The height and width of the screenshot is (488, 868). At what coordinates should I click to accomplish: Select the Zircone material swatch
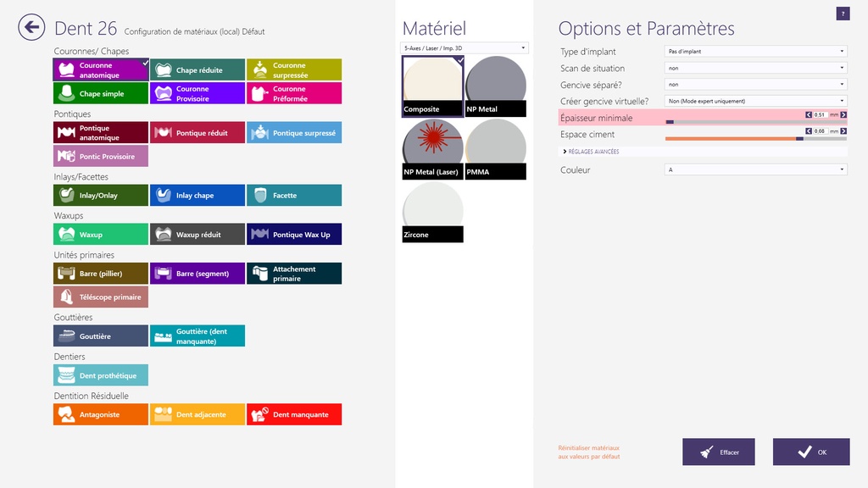click(x=432, y=212)
